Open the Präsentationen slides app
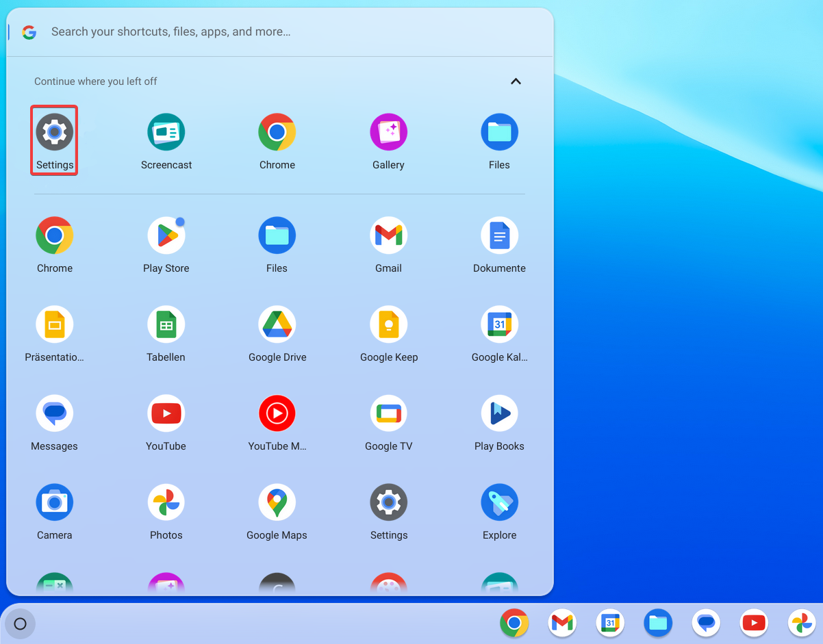The height and width of the screenshot is (644, 823). pos(54,334)
